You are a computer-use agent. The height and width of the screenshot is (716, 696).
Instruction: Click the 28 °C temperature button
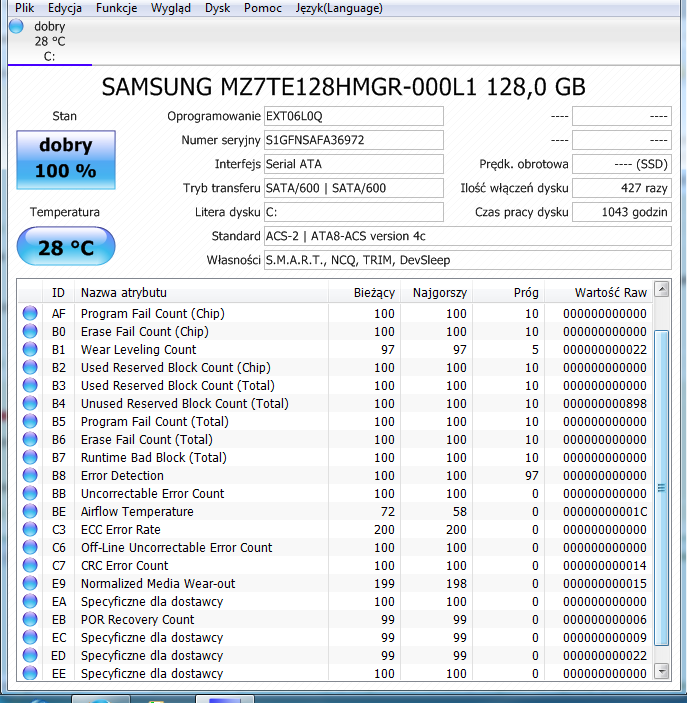(66, 246)
